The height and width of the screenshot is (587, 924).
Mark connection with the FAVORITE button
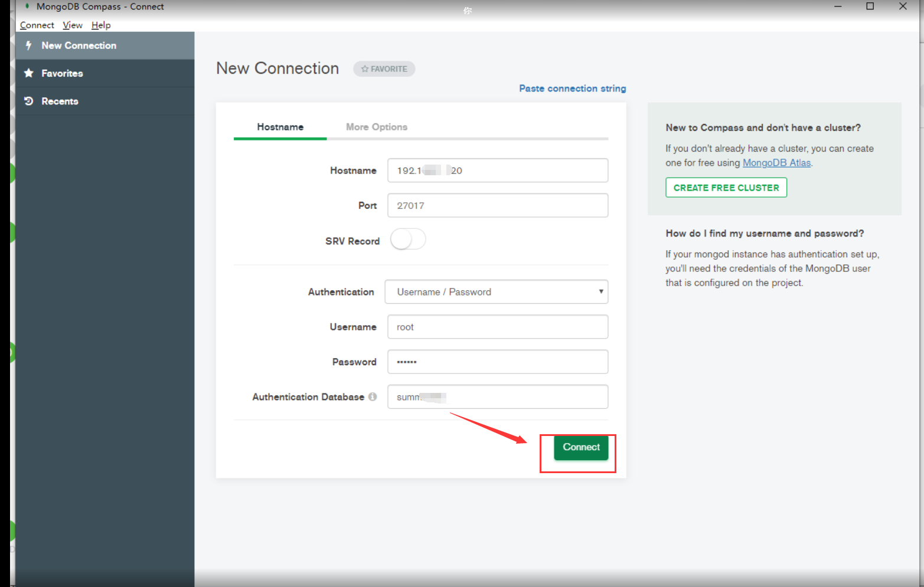pyautogui.click(x=384, y=69)
